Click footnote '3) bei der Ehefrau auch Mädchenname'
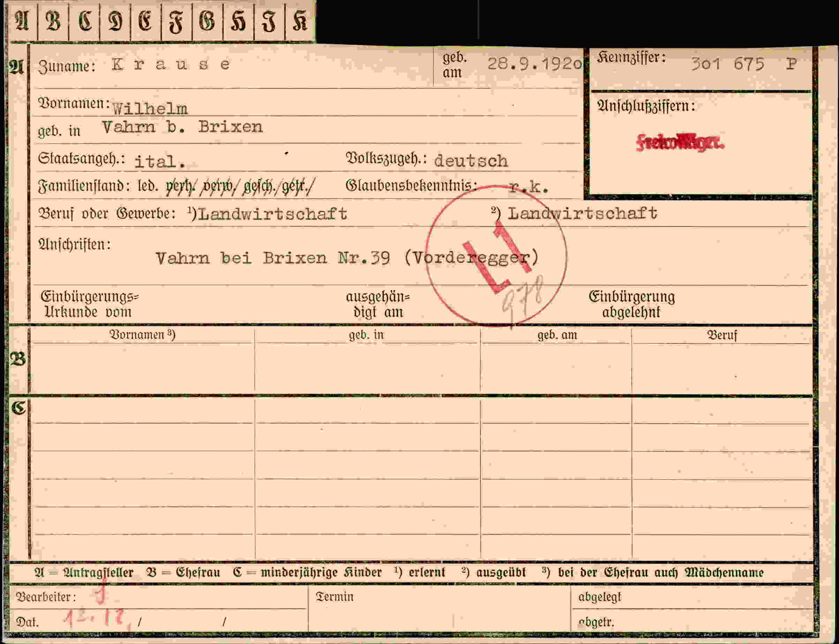Image resolution: width=839 pixels, height=644 pixels. (x=653, y=572)
